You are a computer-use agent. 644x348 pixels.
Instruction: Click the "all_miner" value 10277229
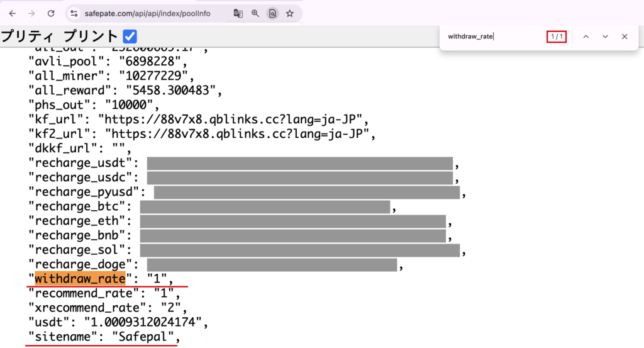pos(153,76)
